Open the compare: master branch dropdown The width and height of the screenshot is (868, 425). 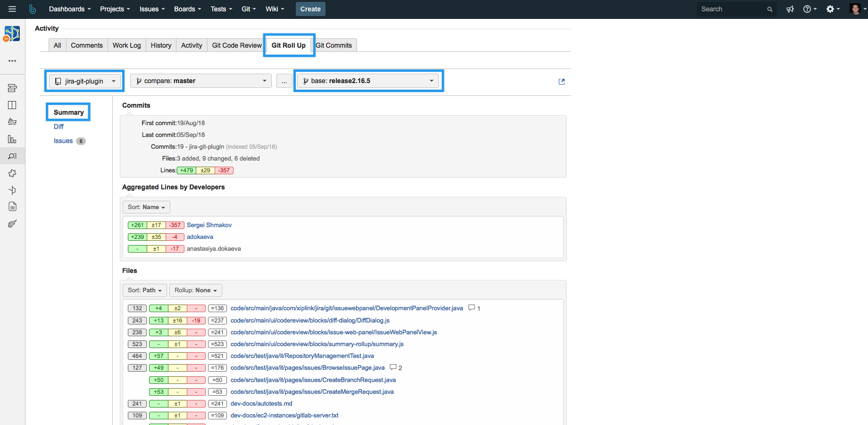[x=201, y=81]
